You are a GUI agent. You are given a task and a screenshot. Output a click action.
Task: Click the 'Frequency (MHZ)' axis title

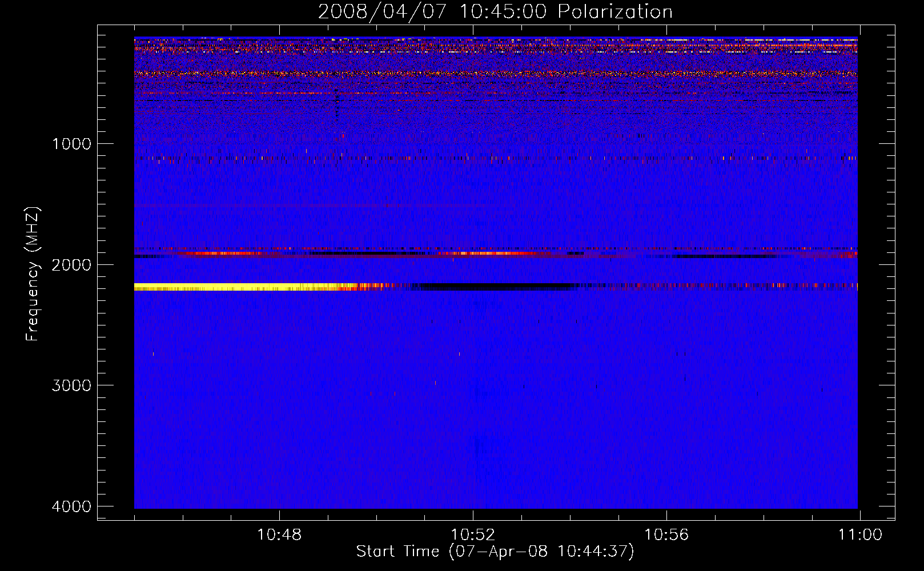(x=33, y=274)
